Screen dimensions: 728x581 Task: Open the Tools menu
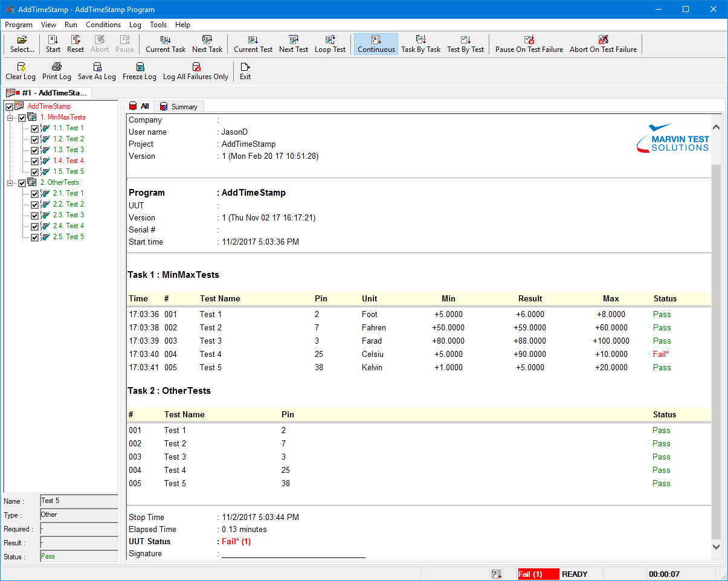tap(158, 25)
